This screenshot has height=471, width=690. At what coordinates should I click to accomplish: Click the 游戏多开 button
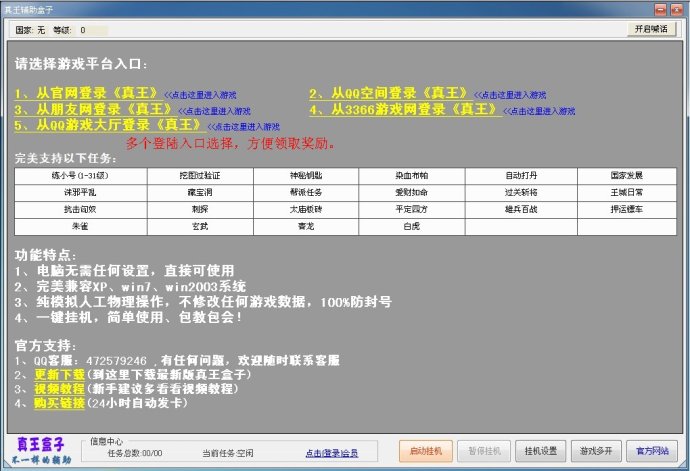click(x=596, y=451)
